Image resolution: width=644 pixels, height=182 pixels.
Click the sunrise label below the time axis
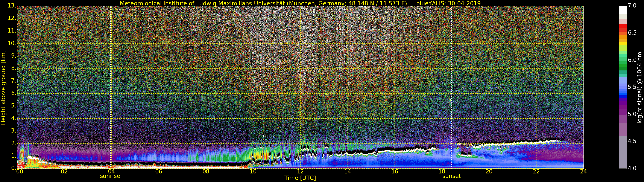click(x=110, y=176)
